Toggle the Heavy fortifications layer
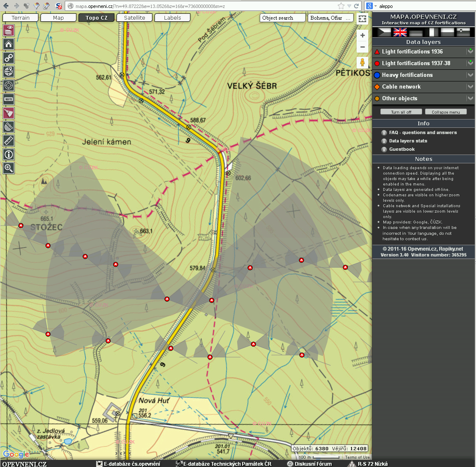The width and height of the screenshot is (476, 467). point(407,75)
